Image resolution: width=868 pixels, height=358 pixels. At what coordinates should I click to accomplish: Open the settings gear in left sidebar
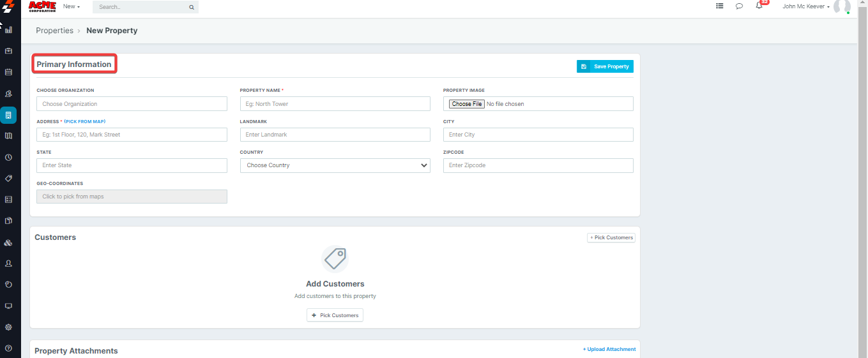8,327
